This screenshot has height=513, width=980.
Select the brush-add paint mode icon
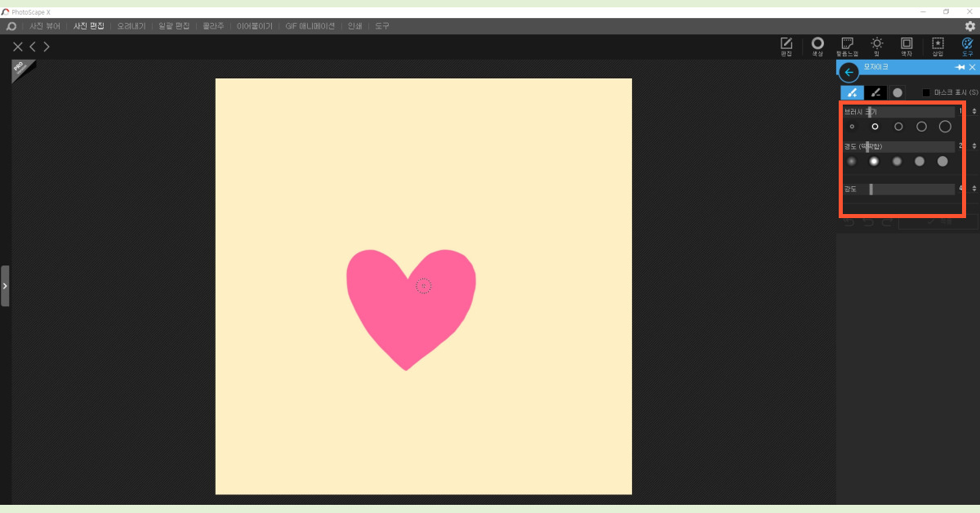(x=852, y=92)
